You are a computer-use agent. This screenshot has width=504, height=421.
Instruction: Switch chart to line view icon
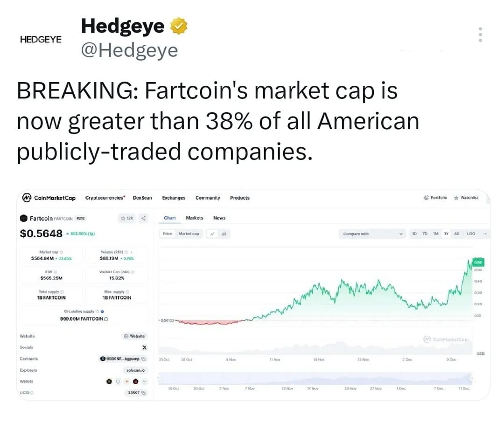[212, 234]
